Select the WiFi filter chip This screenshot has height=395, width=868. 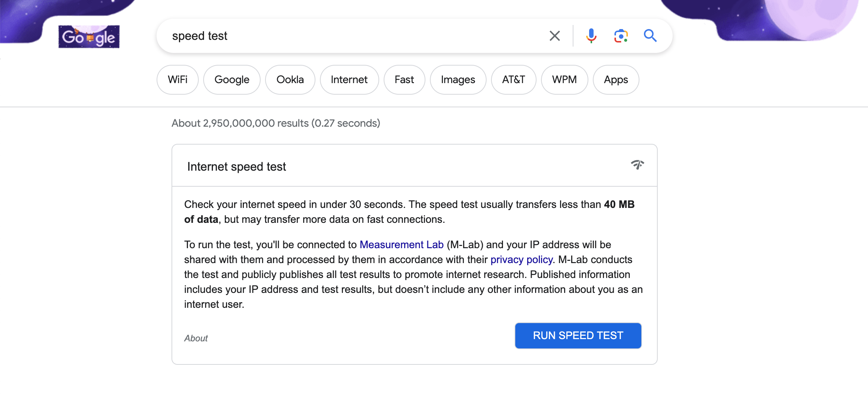coord(177,79)
